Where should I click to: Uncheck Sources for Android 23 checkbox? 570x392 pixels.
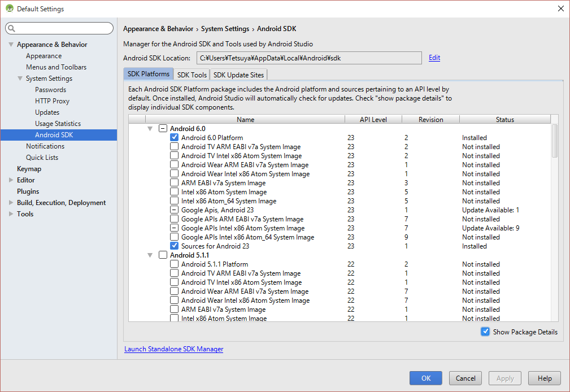coord(174,246)
